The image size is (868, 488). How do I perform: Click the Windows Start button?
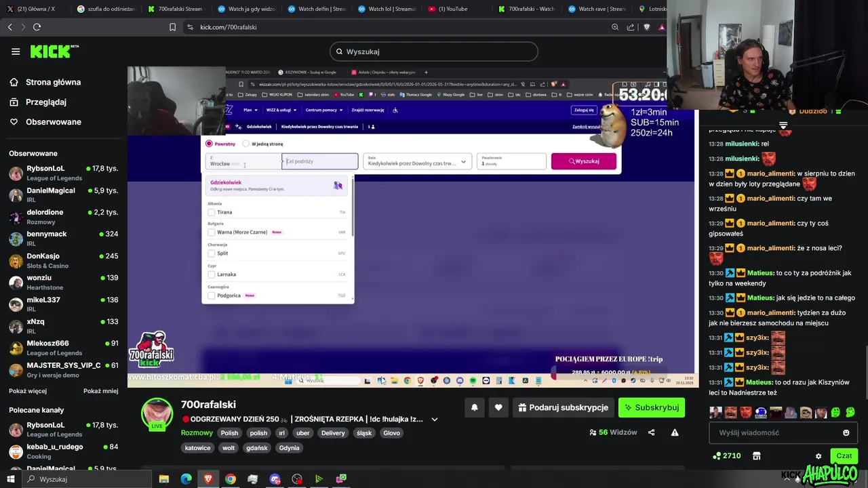point(10,479)
